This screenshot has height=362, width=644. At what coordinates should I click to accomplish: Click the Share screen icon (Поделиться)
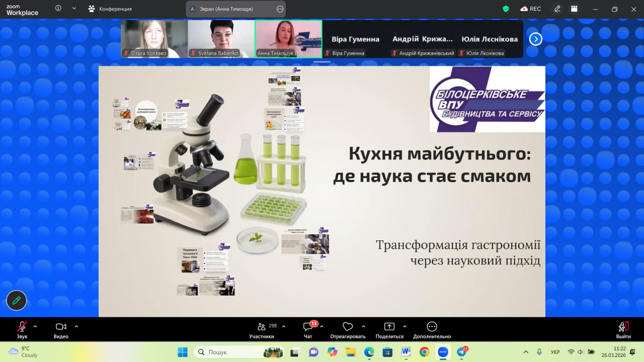pos(389,327)
